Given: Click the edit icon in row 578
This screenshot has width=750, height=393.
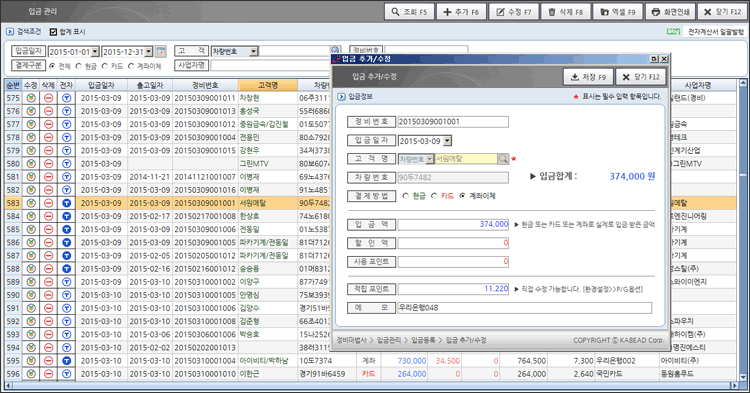Looking at the screenshot, I should coord(31,137).
